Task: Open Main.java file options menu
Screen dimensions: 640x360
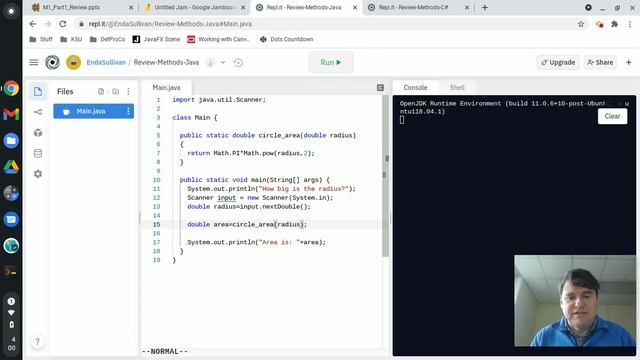Action: coord(128,111)
